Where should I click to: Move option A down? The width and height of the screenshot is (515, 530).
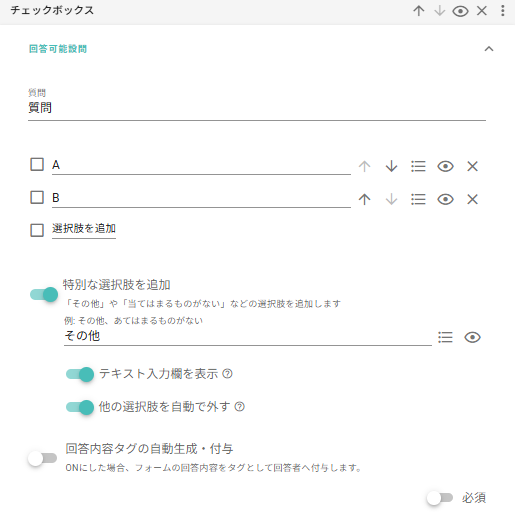(x=391, y=166)
